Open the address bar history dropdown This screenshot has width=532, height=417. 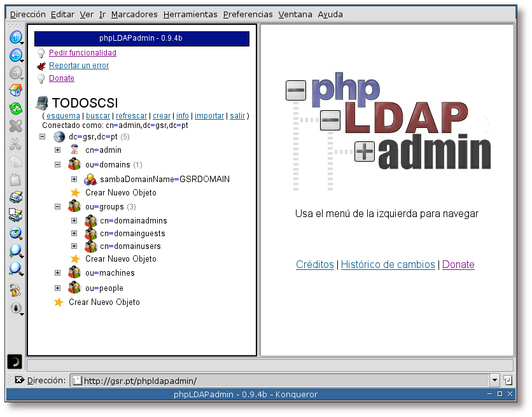494,380
